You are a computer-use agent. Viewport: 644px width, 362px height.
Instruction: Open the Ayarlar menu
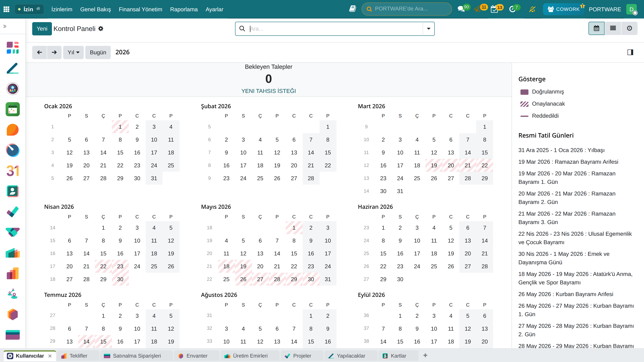(x=215, y=9)
